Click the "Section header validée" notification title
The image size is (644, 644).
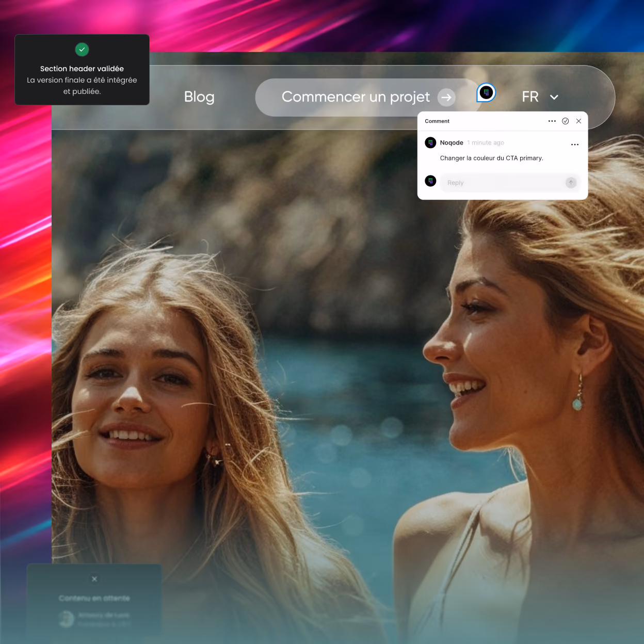pos(82,69)
